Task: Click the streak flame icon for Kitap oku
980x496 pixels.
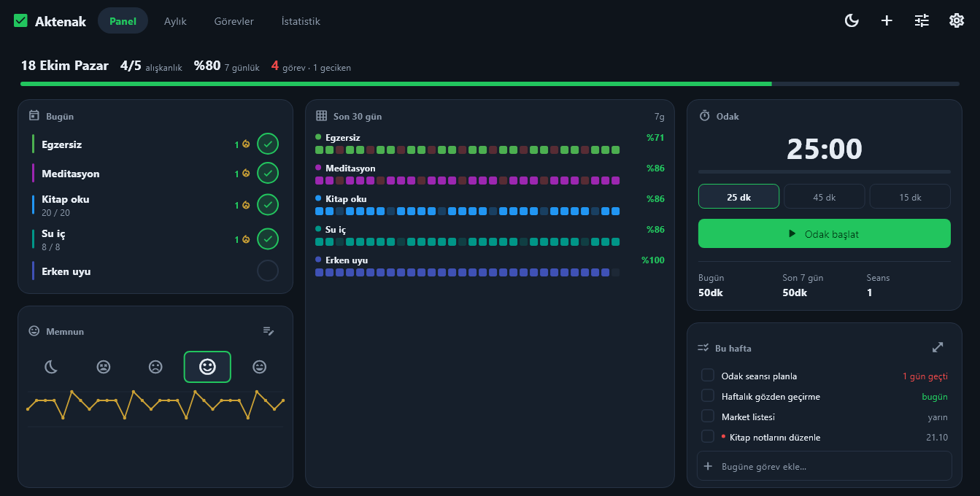Action: [x=247, y=205]
